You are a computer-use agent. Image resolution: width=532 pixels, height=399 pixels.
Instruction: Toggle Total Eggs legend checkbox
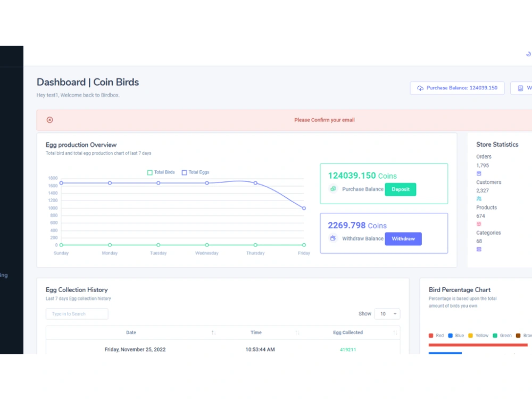[x=184, y=172]
